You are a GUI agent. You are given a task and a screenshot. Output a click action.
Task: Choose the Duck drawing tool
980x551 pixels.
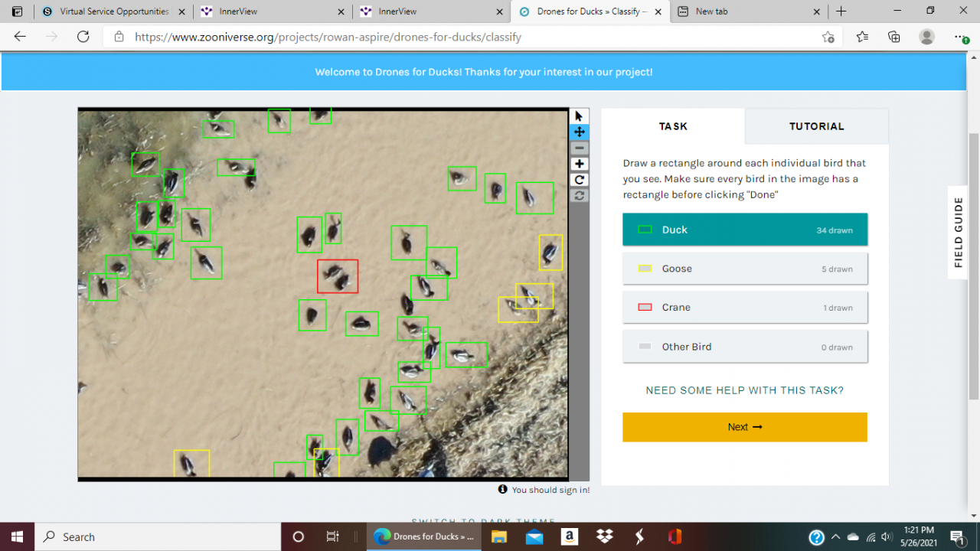[745, 230]
